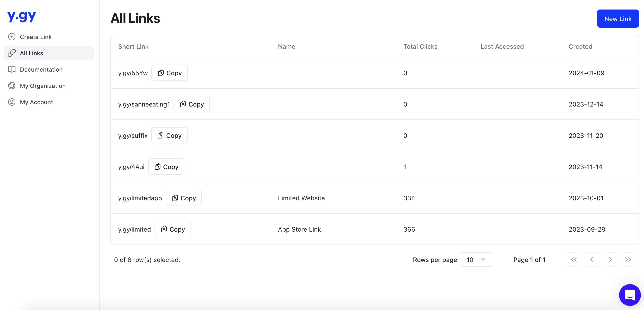Go to the last page of results
644x310 pixels.
pyautogui.click(x=628, y=259)
